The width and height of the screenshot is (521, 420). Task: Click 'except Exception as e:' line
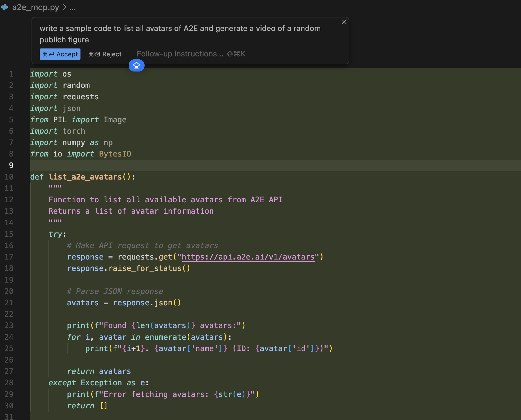point(98,383)
